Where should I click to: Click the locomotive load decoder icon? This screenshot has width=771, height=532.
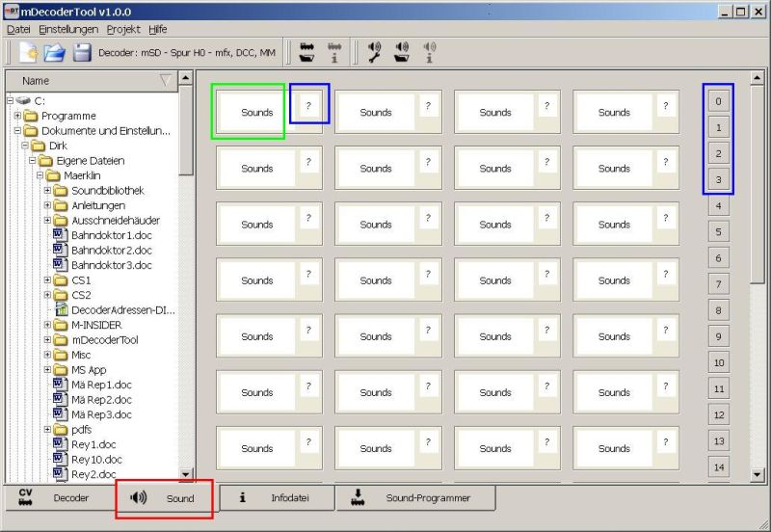point(306,52)
